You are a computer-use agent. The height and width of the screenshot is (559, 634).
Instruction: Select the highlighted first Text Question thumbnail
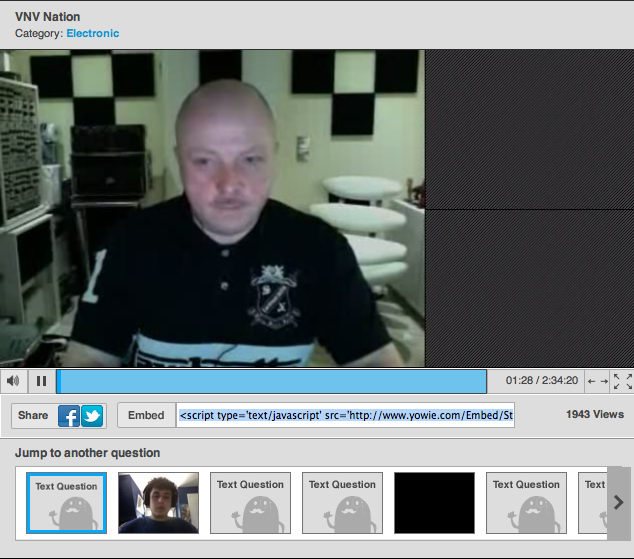pyautogui.click(x=66, y=503)
